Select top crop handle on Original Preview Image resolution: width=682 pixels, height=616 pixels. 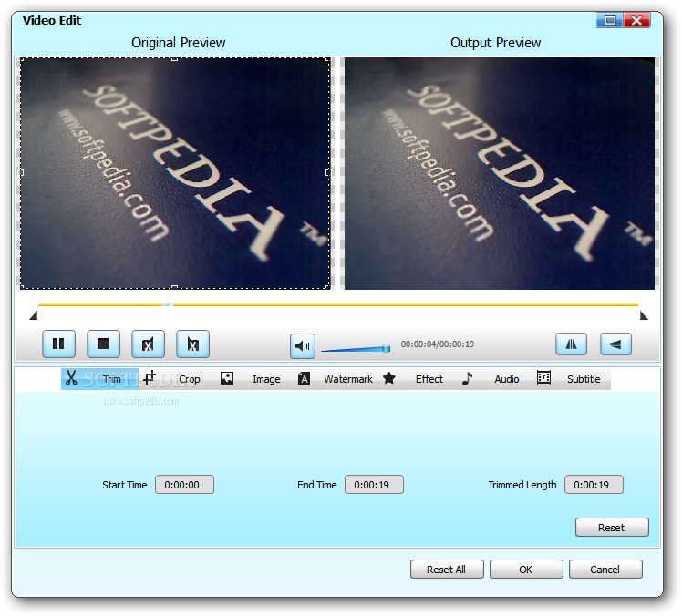point(174,58)
